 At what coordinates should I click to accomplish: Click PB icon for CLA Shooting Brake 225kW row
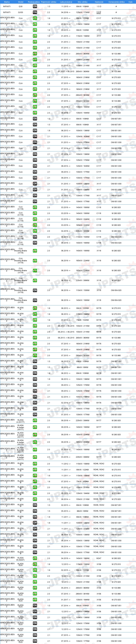pyautogui.click(x=35, y=281)
